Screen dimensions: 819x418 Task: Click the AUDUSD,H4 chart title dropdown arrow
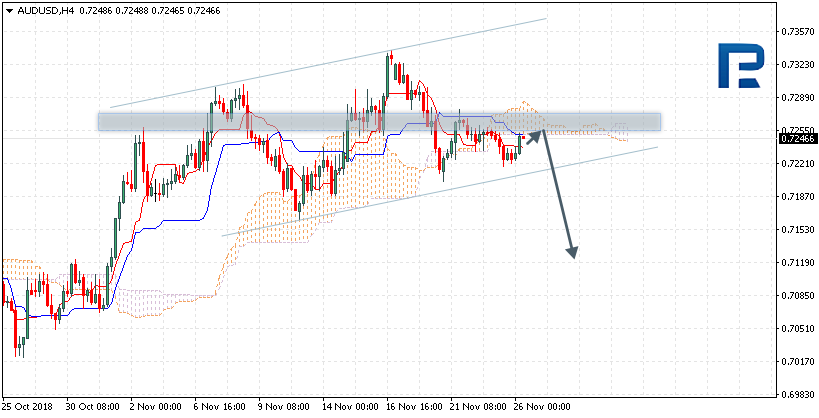coord(10,10)
